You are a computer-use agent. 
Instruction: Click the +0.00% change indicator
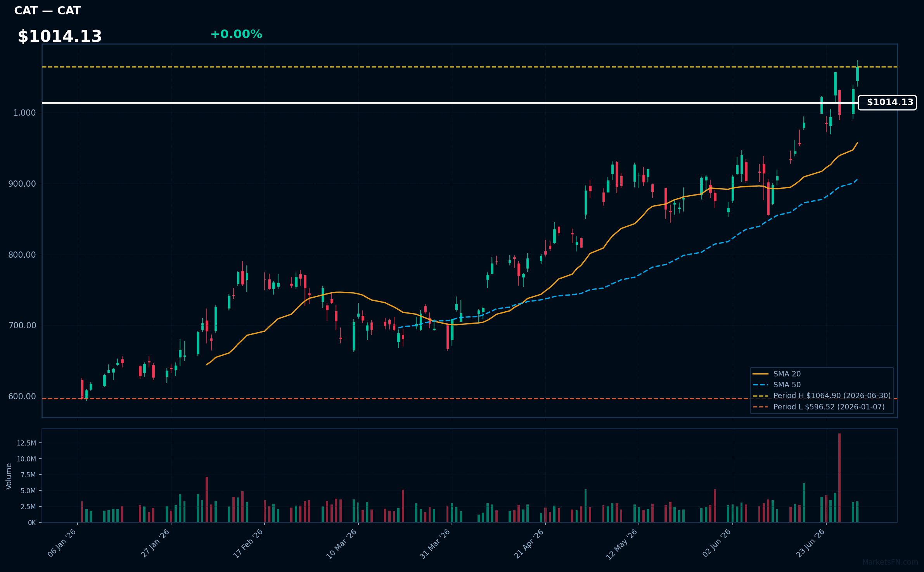[x=236, y=34]
